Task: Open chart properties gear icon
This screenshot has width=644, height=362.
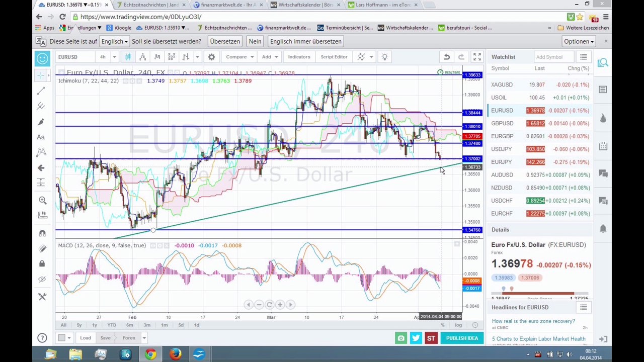Action: click(x=211, y=57)
